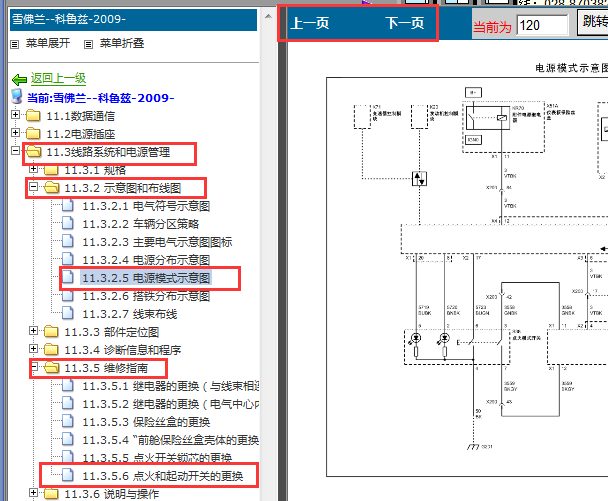This screenshot has height=501, width=608.
Task: Click the left panel scrollbar up arrow
Action: coord(268,16)
